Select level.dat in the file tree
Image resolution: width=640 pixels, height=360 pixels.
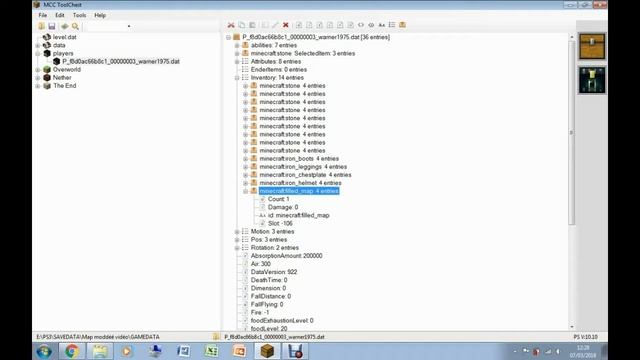[x=64, y=37]
